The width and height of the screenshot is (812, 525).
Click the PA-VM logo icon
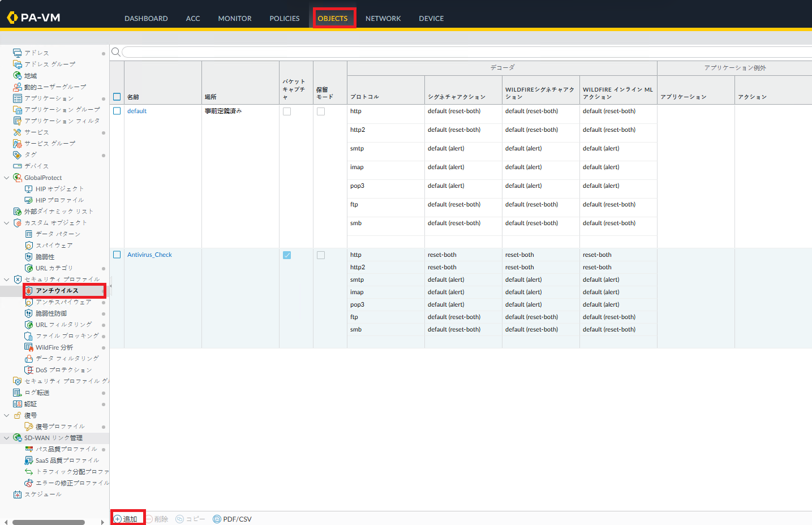click(12, 18)
